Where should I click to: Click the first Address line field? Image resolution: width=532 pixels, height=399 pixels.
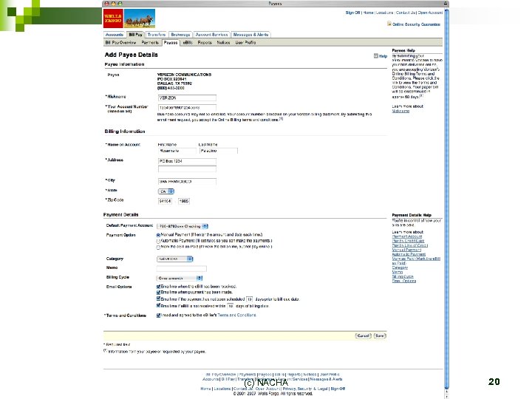[187, 161]
